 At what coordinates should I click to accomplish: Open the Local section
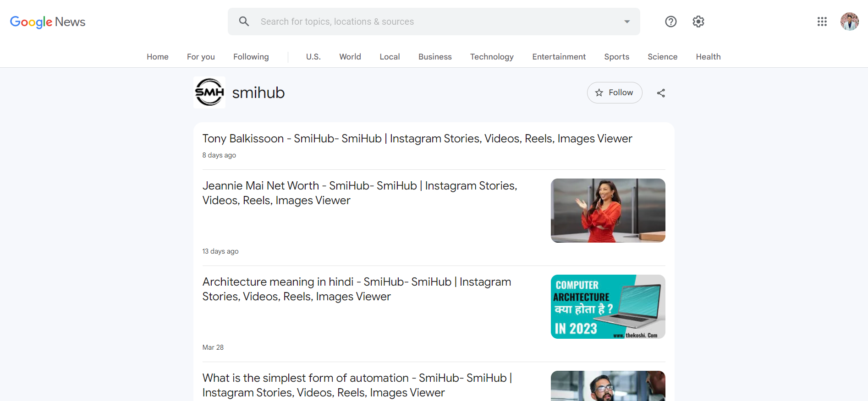[x=390, y=57]
